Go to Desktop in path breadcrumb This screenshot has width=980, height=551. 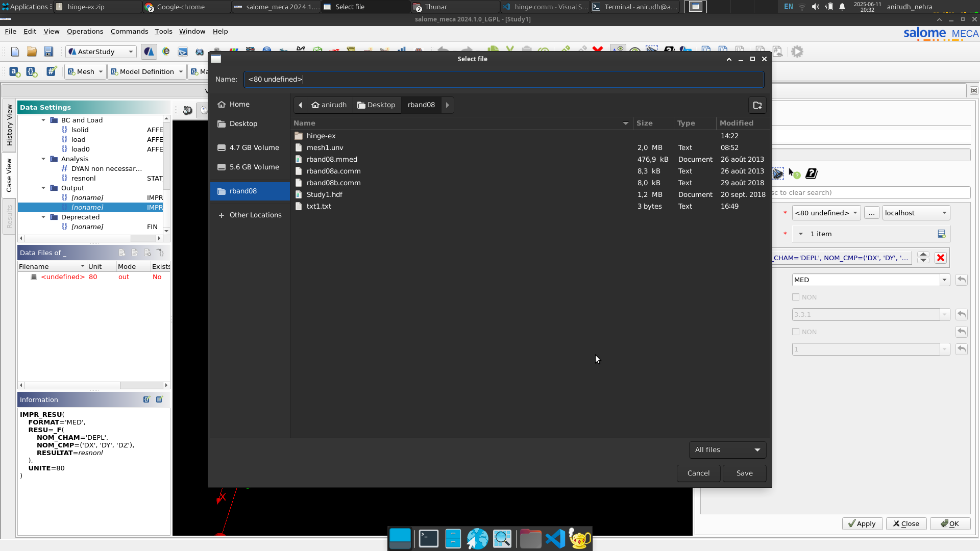377,105
